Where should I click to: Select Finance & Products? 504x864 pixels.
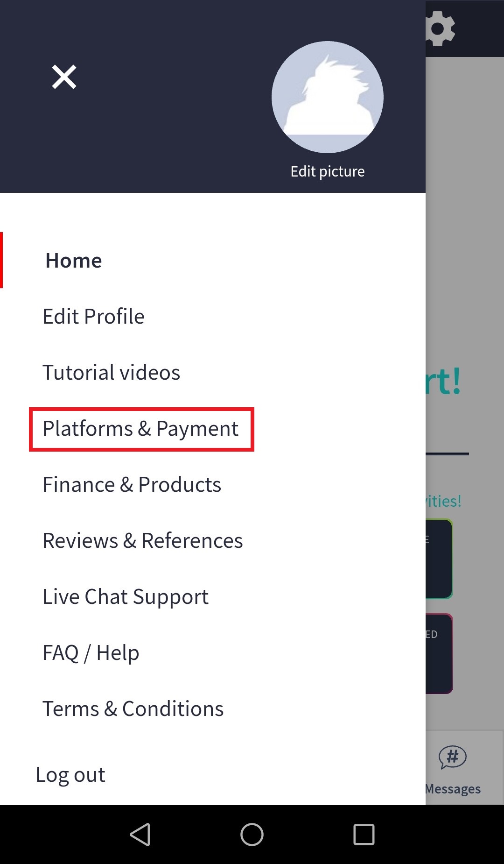132,484
